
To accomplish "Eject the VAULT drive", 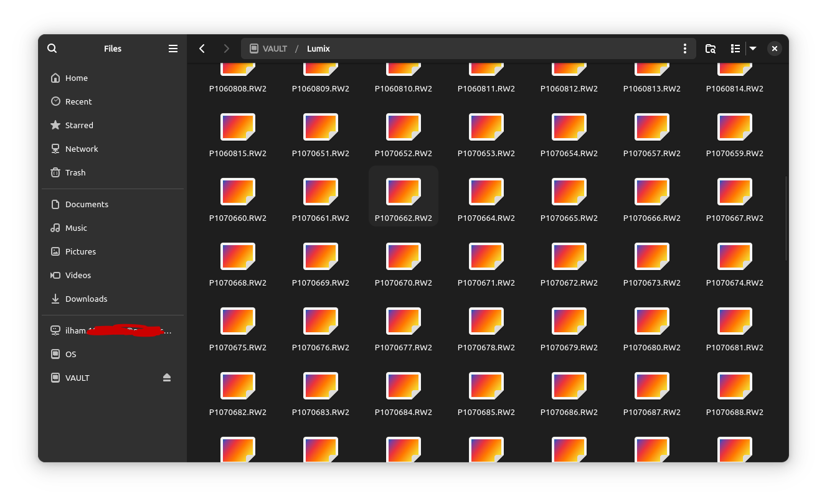I will point(167,378).
